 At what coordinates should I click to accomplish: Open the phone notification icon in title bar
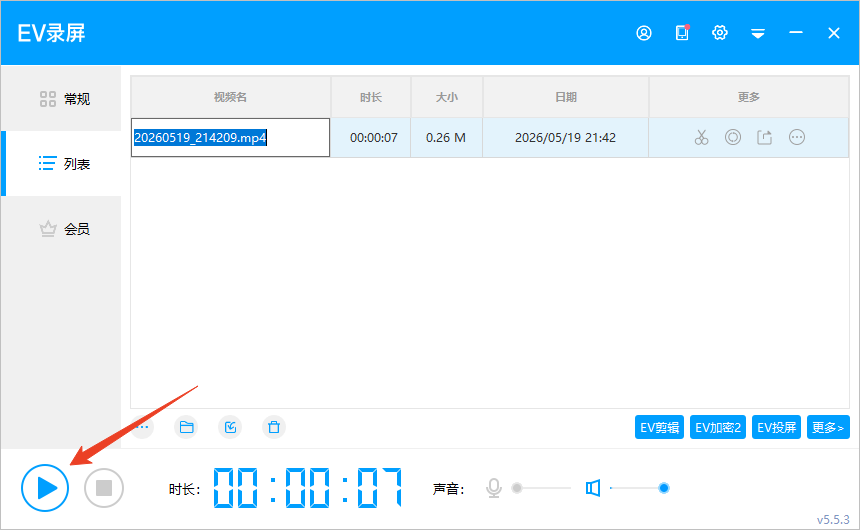682,33
